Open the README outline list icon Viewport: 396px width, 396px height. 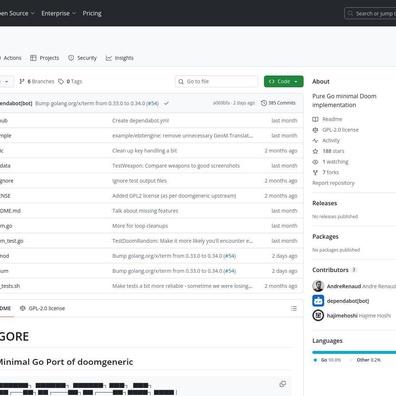coord(294,308)
